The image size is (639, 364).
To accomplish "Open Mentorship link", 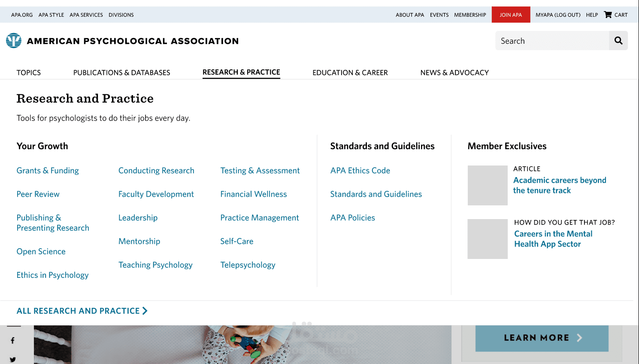I will point(139,241).
